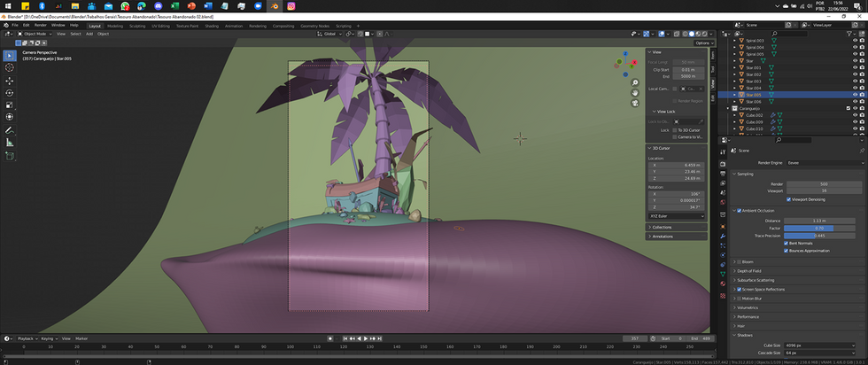Disable Ambient Occlusion checkbox
Viewport: 868px width, 365px height.
(x=739, y=211)
